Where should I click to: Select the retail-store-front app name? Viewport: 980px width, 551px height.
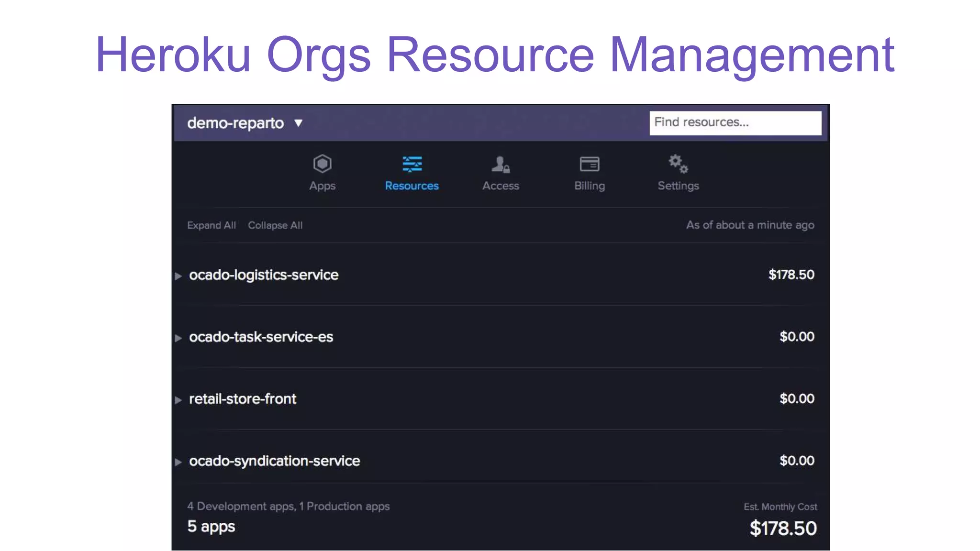click(243, 399)
